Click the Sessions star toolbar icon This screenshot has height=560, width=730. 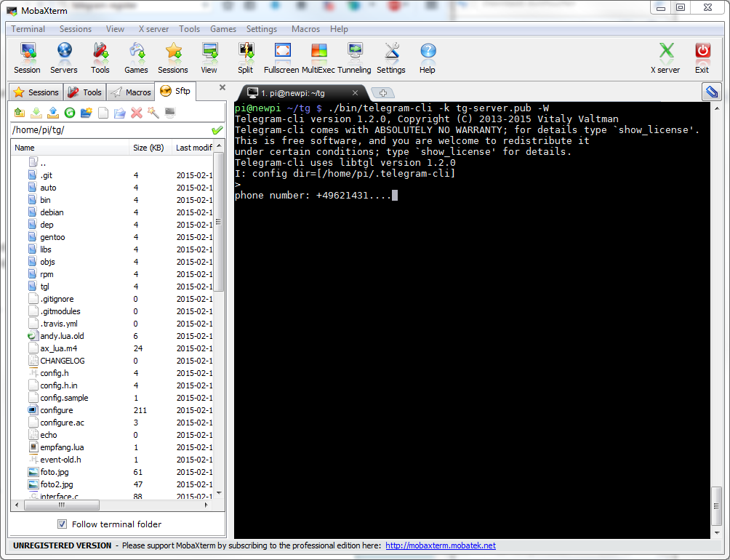tap(173, 57)
